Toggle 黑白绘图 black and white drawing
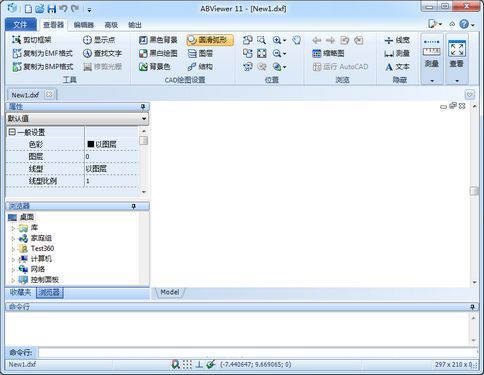The width and height of the screenshot is (484, 375). pos(158,53)
